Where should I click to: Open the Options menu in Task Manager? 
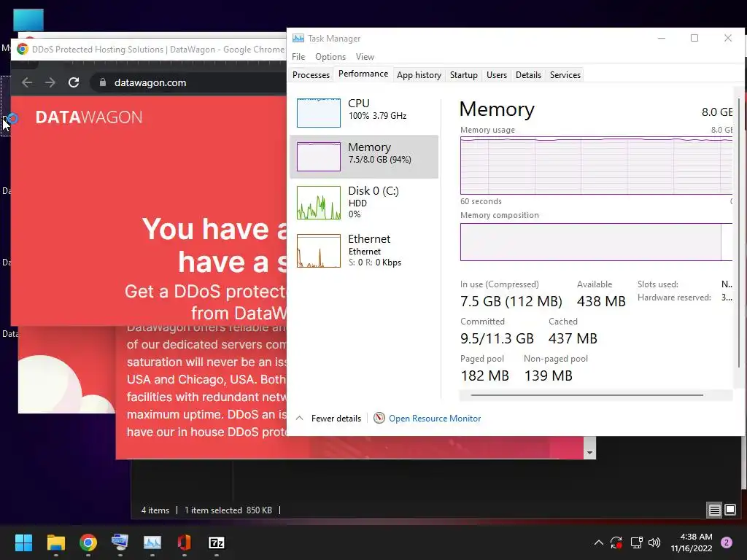330,57
